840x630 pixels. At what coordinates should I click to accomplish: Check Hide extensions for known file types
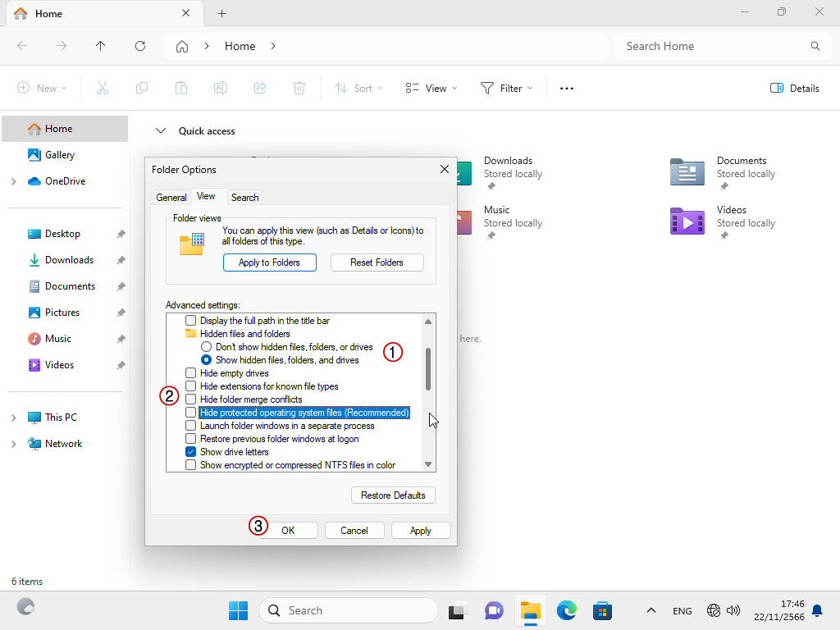[191, 386]
